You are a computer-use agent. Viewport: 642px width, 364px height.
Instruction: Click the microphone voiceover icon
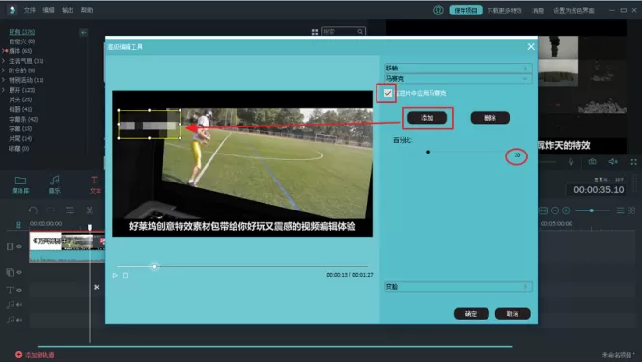pyautogui.click(x=571, y=162)
